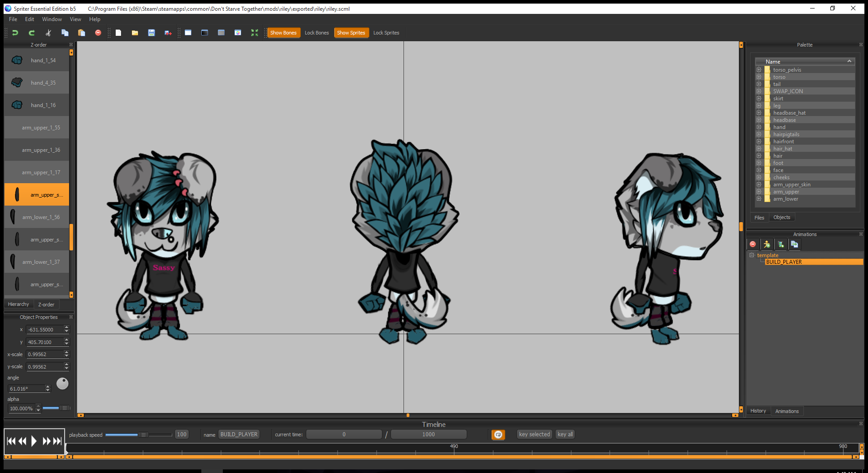Click the Paste clipboard icon
868x473 pixels.
pos(82,33)
